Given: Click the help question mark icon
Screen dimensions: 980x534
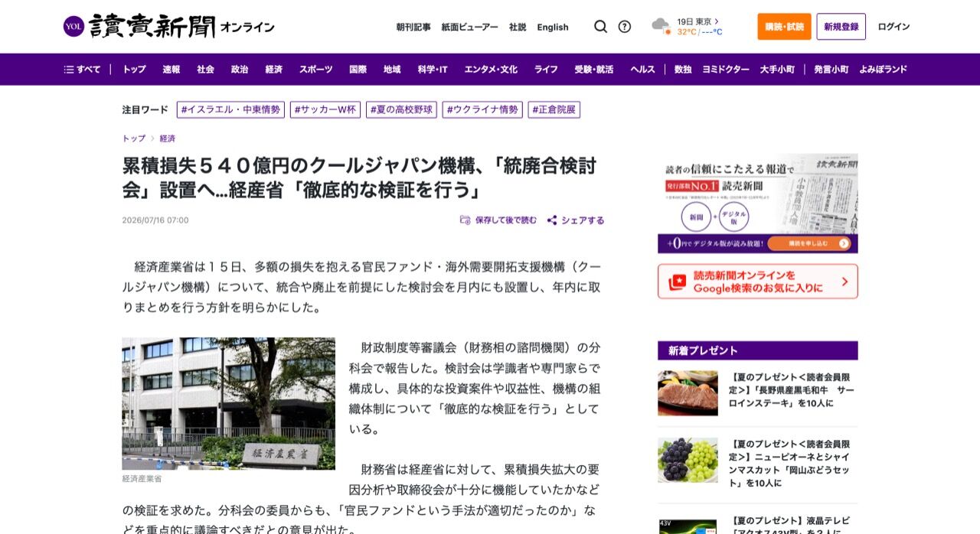Looking at the screenshot, I should pyautogui.click(x=625, y=27).
